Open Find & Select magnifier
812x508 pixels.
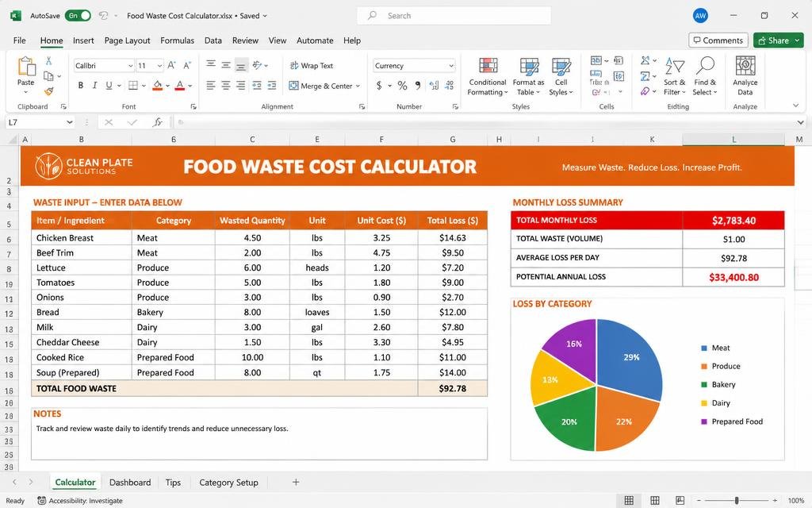point(705,76)
